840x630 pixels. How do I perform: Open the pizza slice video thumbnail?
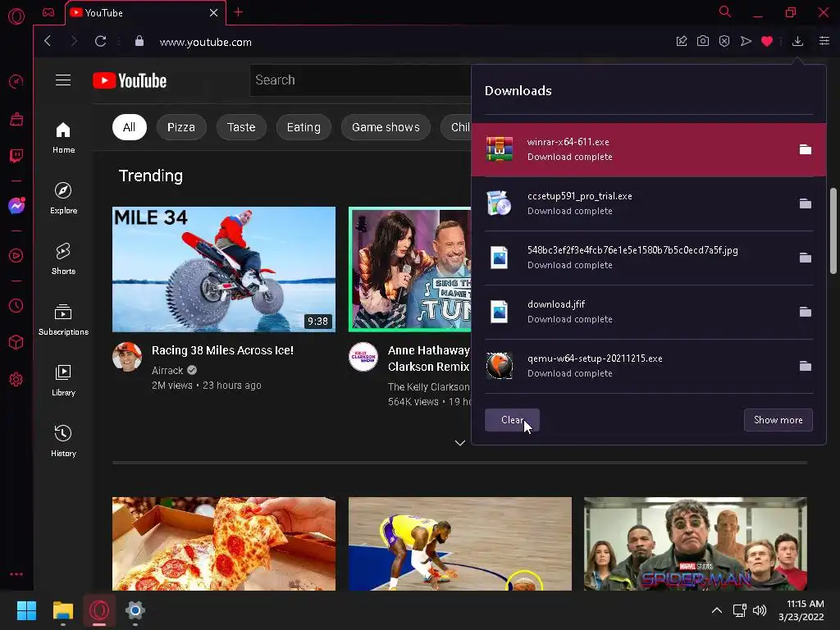[x=224, y=544]
